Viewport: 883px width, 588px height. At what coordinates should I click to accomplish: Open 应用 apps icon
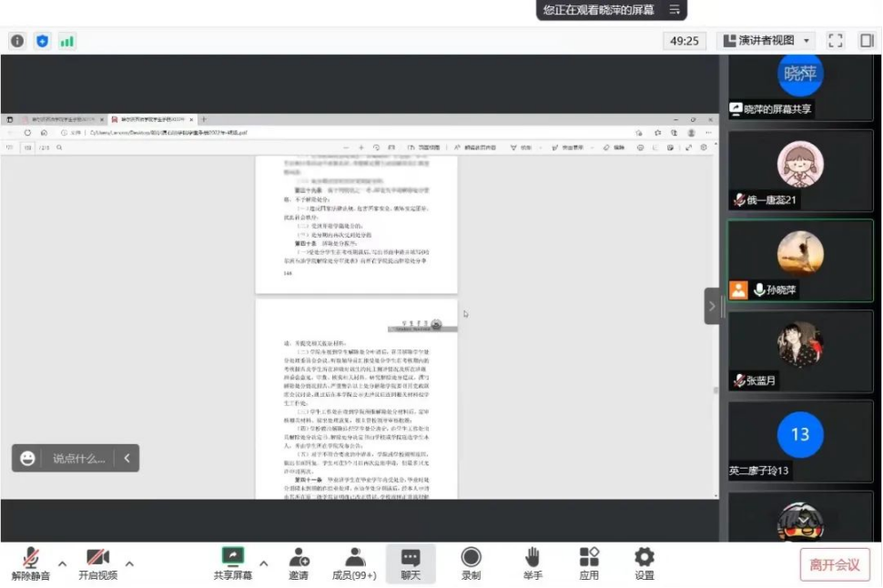click(x=589, y=563)
